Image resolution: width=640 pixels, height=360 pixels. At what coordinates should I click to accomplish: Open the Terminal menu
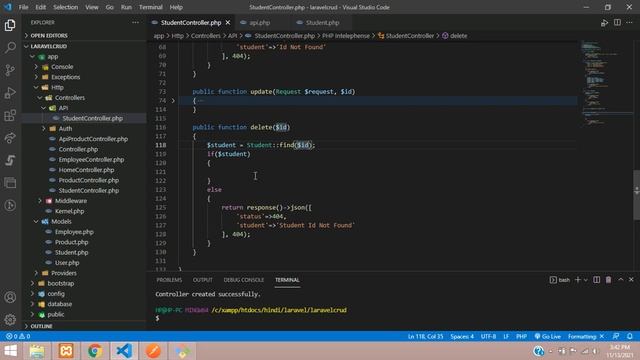(151, 7)
